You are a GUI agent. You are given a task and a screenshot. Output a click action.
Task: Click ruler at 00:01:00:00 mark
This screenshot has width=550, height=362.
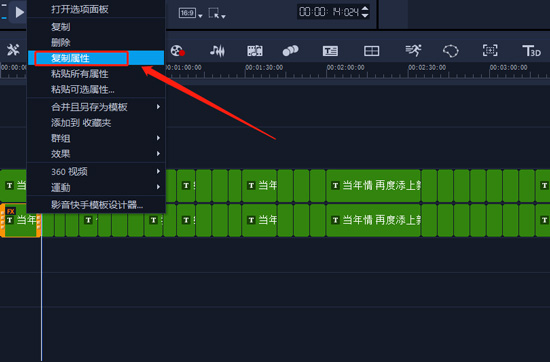point(183,68)
